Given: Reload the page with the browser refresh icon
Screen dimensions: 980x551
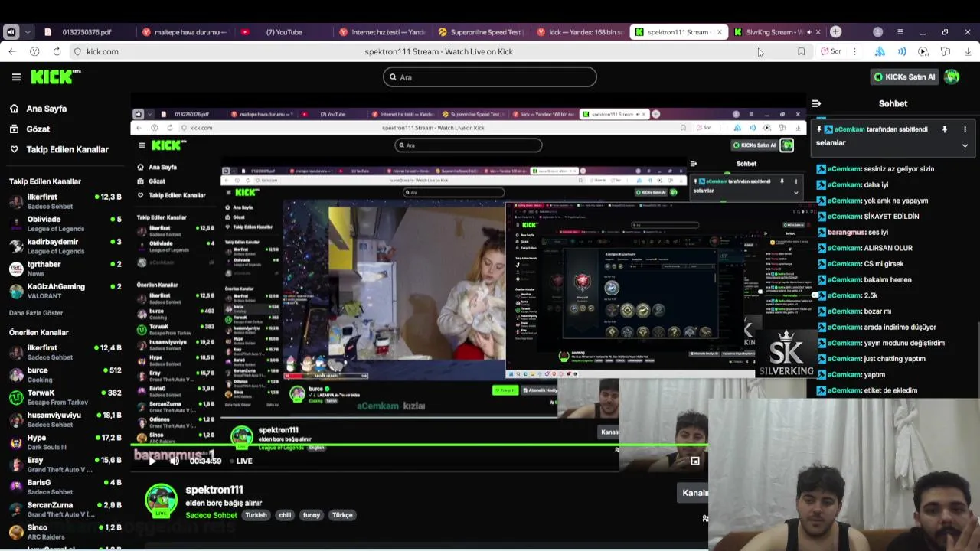Looking at the screenshot, I should click(57, 51).
